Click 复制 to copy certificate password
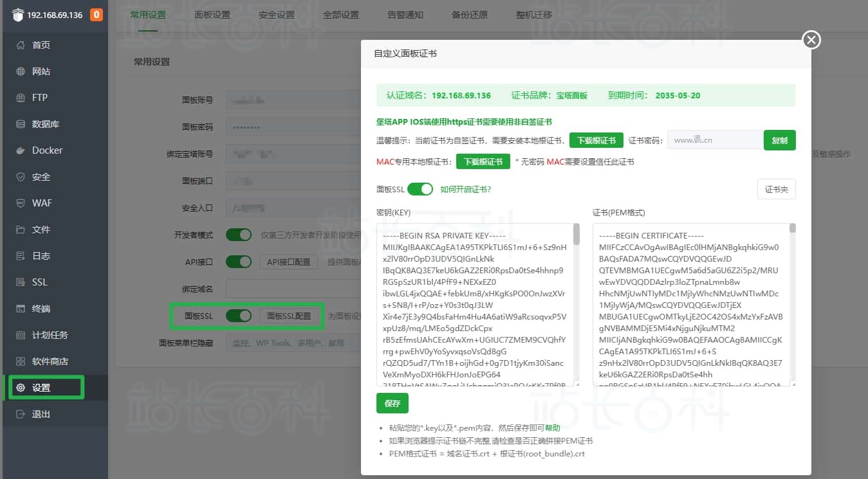 pyautogui.click(x=779, y=140)
